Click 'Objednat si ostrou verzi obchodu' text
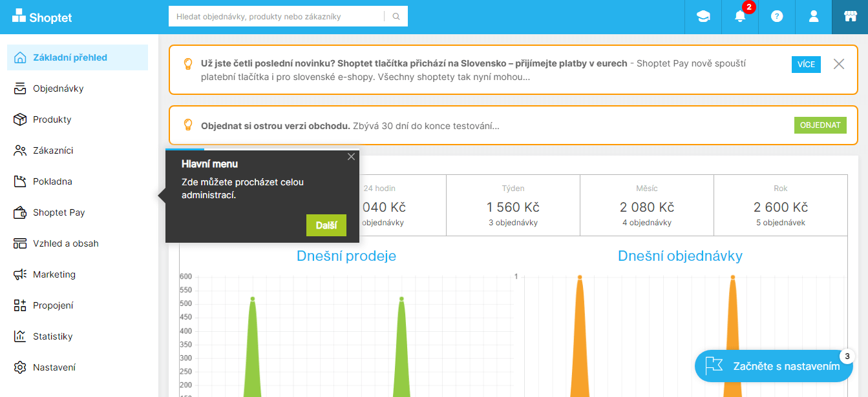The width and height of the screenshot is (868, 397). pyautogui.click(x=275, y=125)
